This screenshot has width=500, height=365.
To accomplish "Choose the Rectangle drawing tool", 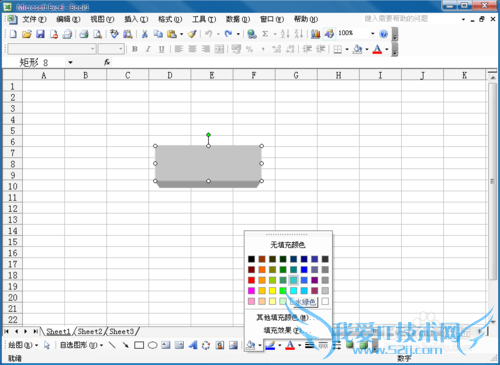I will pyautogui.click(x=139, y=345).
